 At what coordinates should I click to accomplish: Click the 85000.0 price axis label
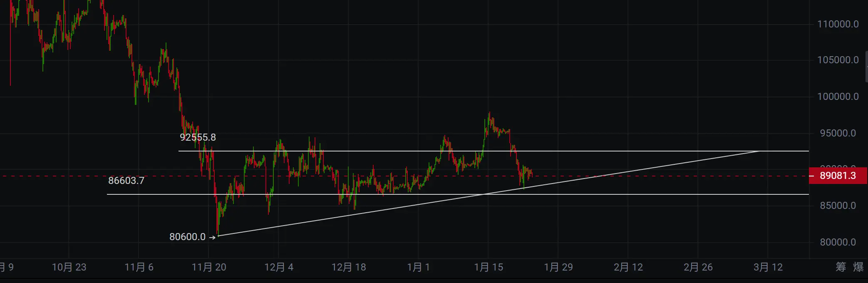(838, 206)
